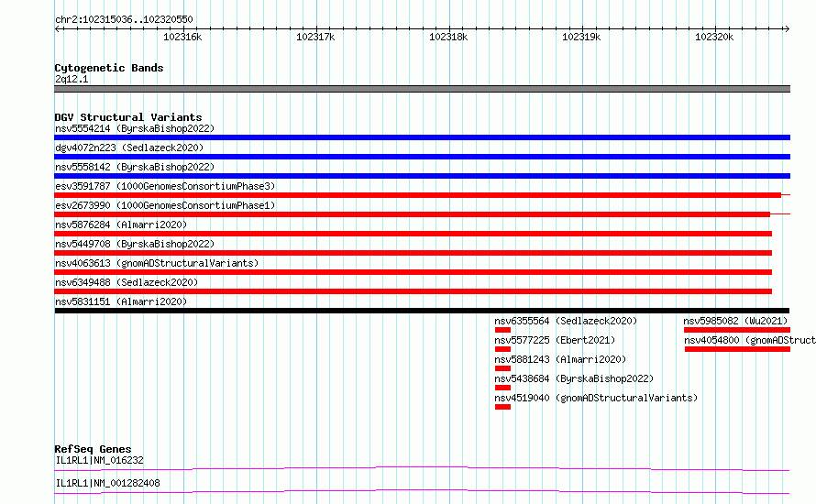Click the blue bar under dgv4072n223
816x504 pixels.
tap(422, 157)
